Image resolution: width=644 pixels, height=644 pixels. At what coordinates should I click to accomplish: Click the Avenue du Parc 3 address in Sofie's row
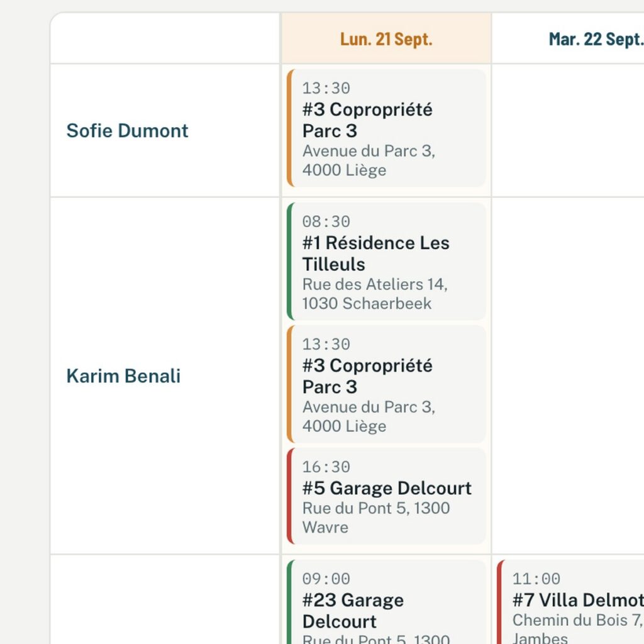pos(369,160)
